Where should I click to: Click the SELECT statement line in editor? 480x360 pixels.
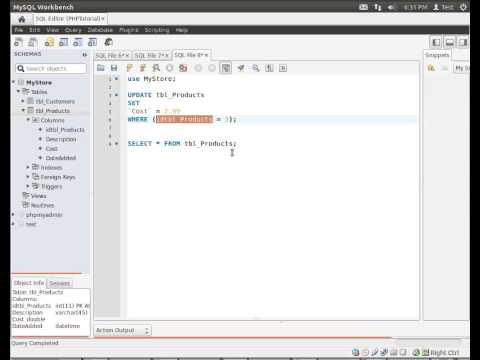tap(182, 144)
